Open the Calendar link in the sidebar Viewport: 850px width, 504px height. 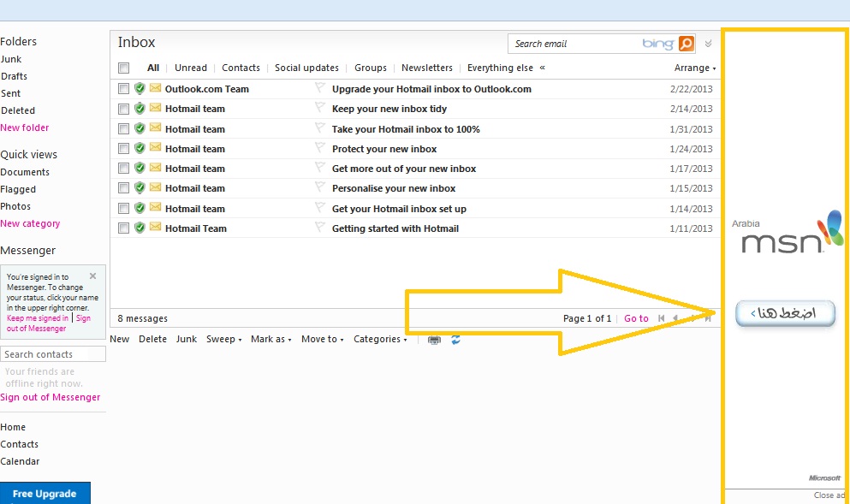point(20,461)
